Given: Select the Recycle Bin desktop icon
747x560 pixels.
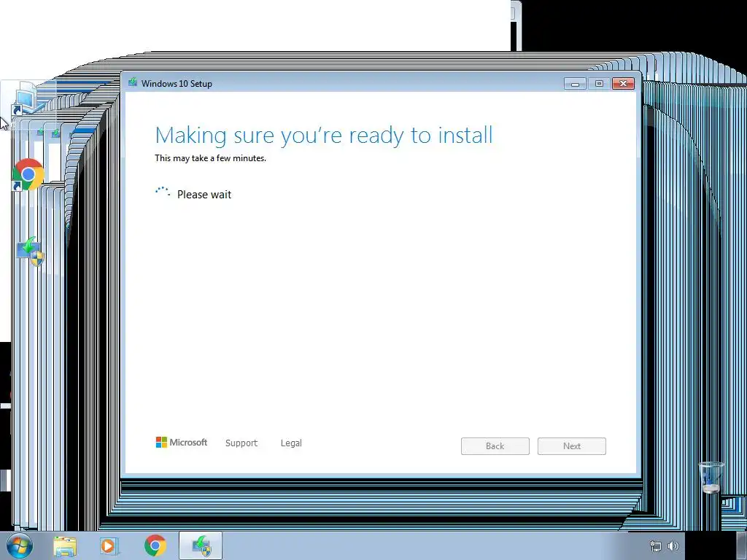Looking at the screenshot, I should coord(711,477).
